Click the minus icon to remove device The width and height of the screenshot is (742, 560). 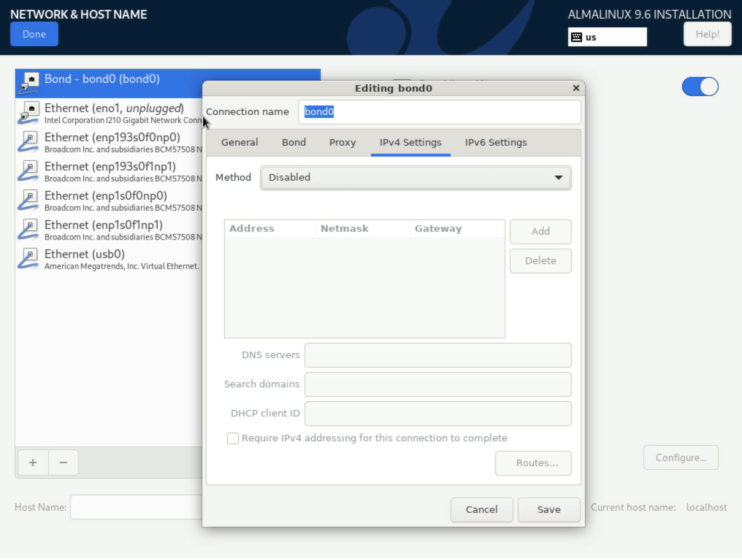64,463
